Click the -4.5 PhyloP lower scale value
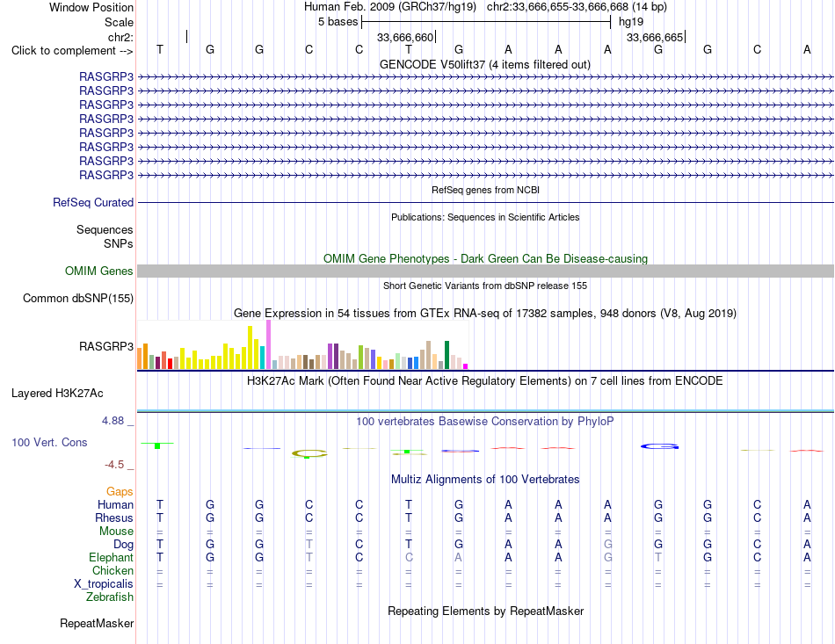 pos(114,465)
